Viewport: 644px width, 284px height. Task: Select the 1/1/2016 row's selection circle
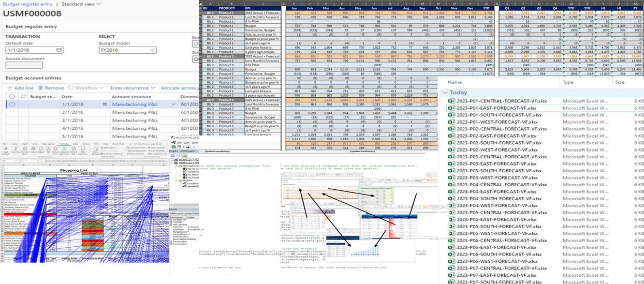point(12,104)
